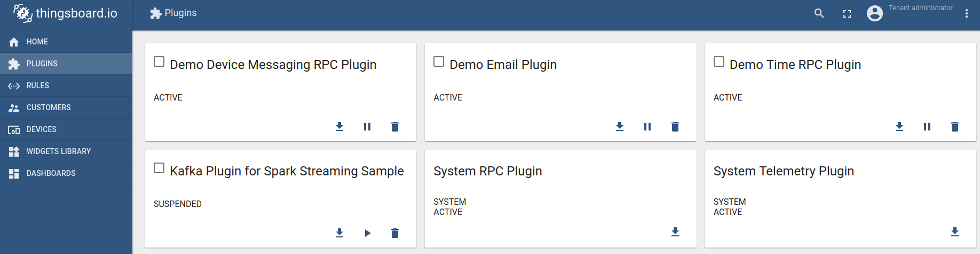Open the three-dot user menu
The height and width of the screenshot is (254, 980).
click(x=967, y=14)
